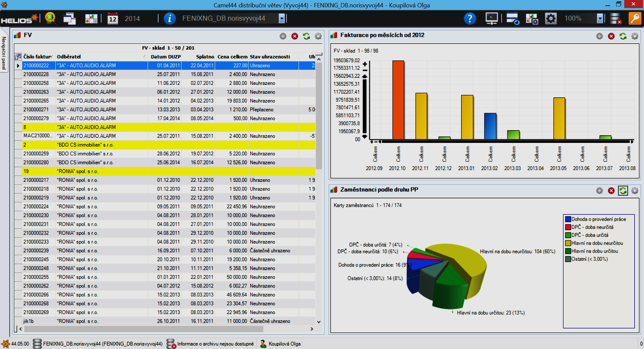This screenshot has height=349, width=644.
Task: Open the blue question mark help icon
Action: click(x=470, y=18)
